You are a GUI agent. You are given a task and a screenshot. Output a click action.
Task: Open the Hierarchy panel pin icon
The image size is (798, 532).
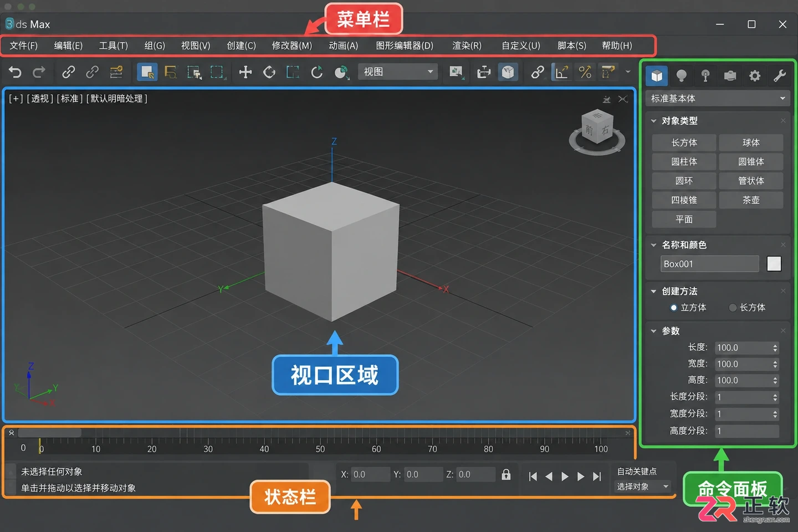pyautogui.click(x=705, y=75)
